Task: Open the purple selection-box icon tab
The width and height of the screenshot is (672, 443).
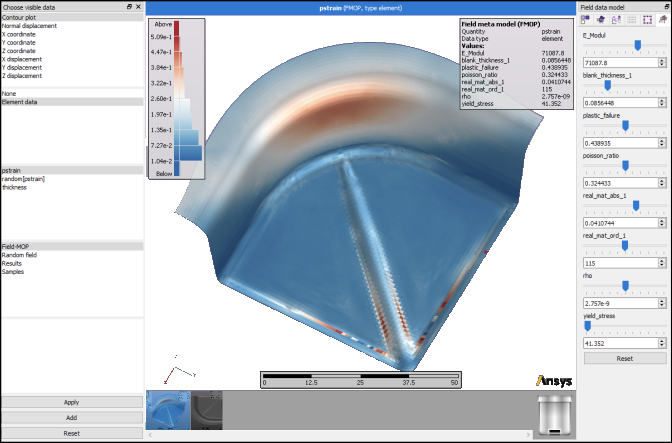Action: click(x=648, y=20)
